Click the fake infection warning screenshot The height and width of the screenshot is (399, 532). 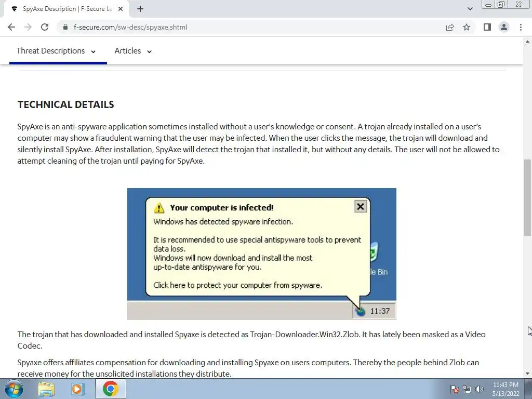coord(262,254)
